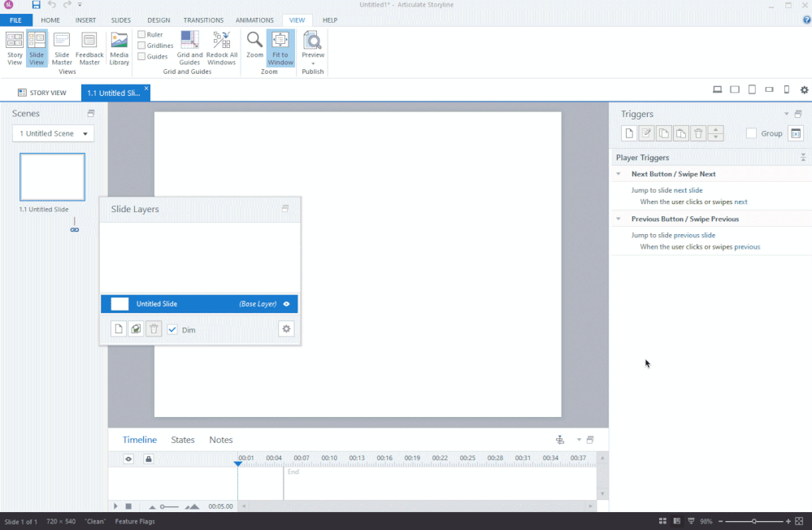Viewport: 812px width, 530px height.
Task: Uncheck the Dim layers checkbox
Action: (172, 330)
